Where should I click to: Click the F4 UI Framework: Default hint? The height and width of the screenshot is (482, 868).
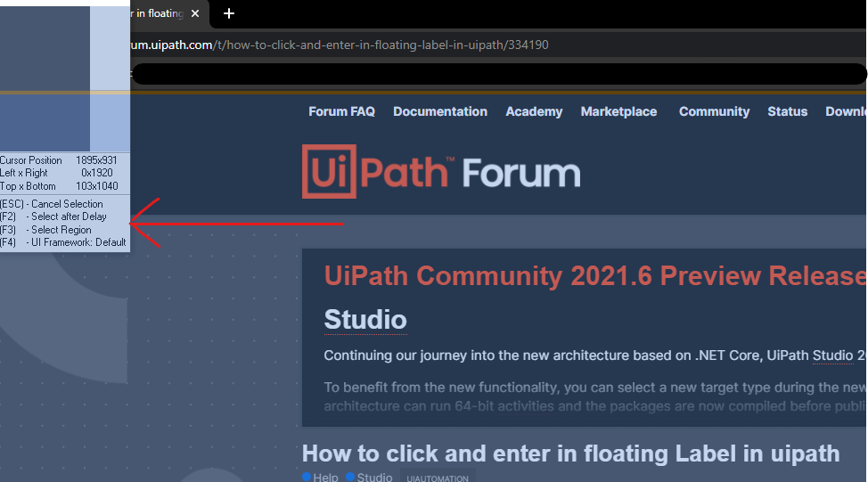63,242
